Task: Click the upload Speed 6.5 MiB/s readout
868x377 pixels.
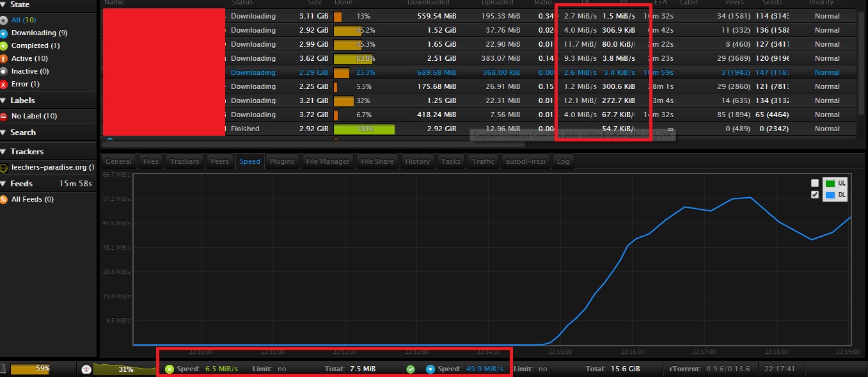Action: click(207, 369)
